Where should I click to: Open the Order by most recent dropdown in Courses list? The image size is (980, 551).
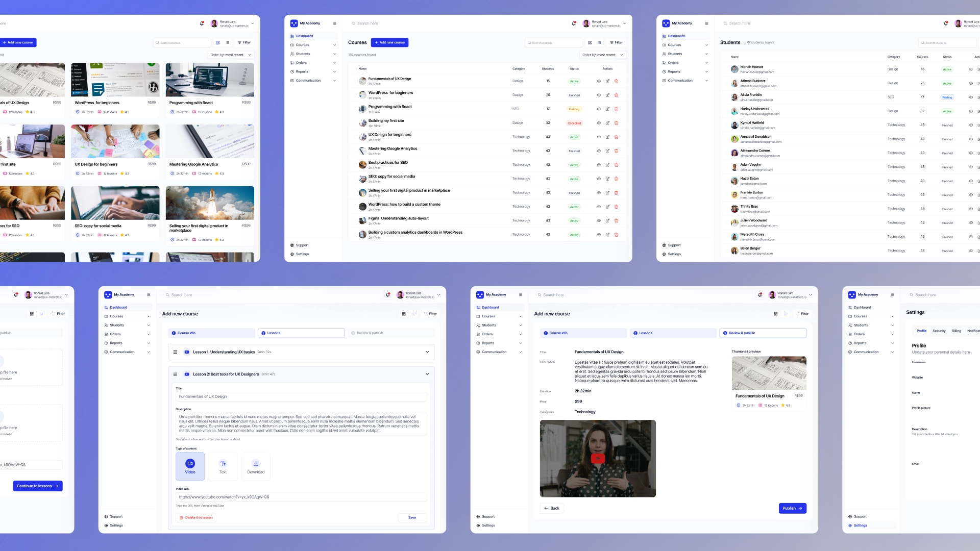(x=602, y=55)
